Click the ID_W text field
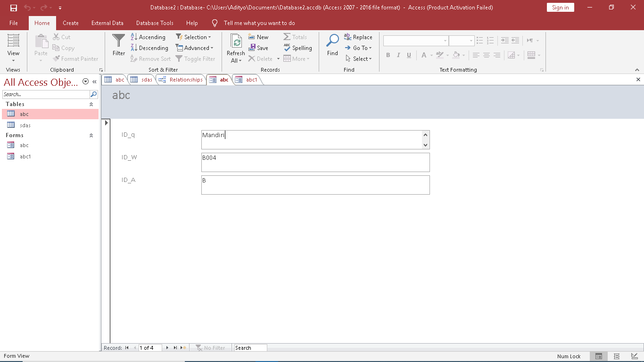 (315, 162)
